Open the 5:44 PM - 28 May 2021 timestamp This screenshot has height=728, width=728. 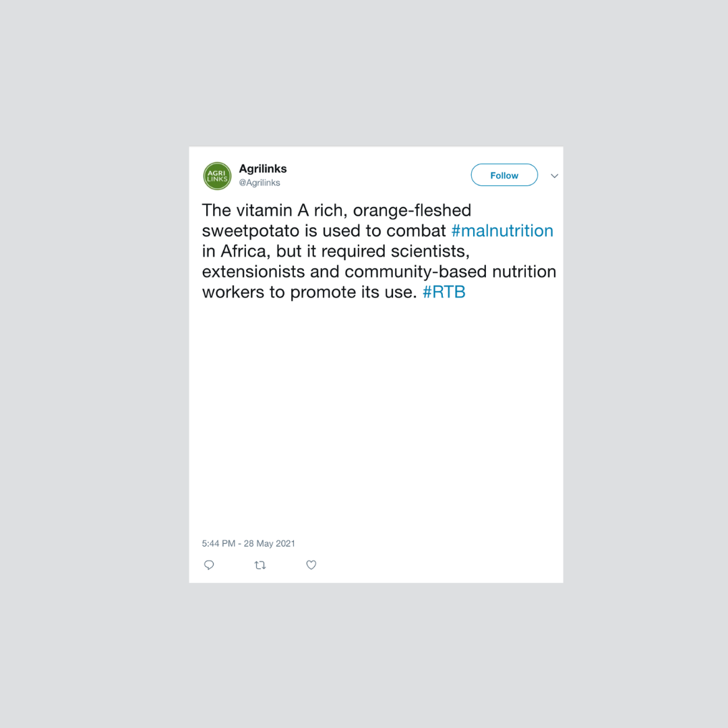tap(248, 543)
